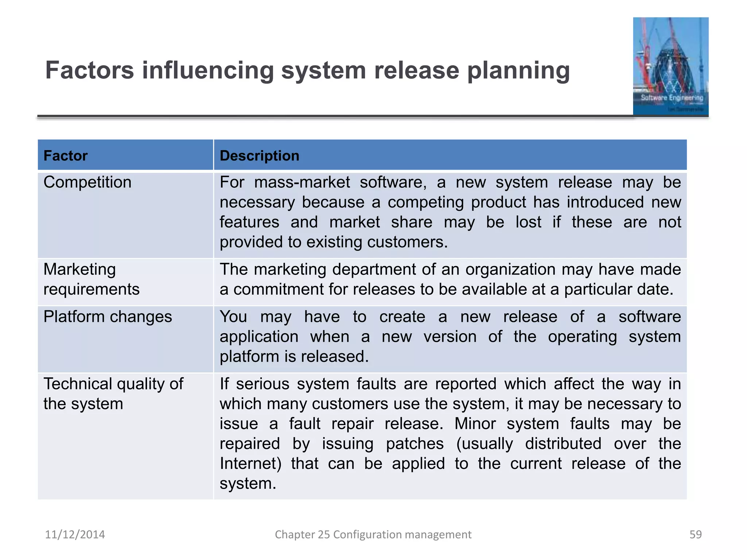Screen dimensions: 747x560
Task: Click the description starting 'The marketing department'
Action: click(450, 282)
